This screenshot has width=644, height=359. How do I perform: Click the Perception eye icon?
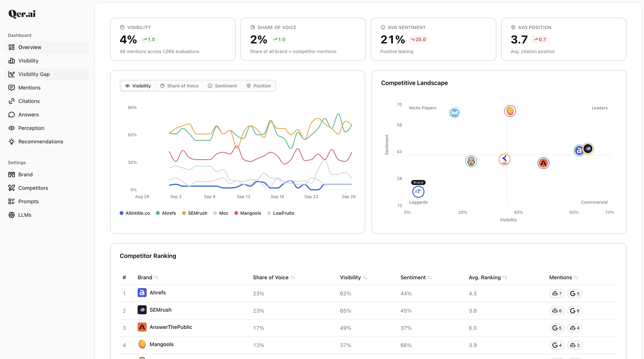[x=11, y=128]
